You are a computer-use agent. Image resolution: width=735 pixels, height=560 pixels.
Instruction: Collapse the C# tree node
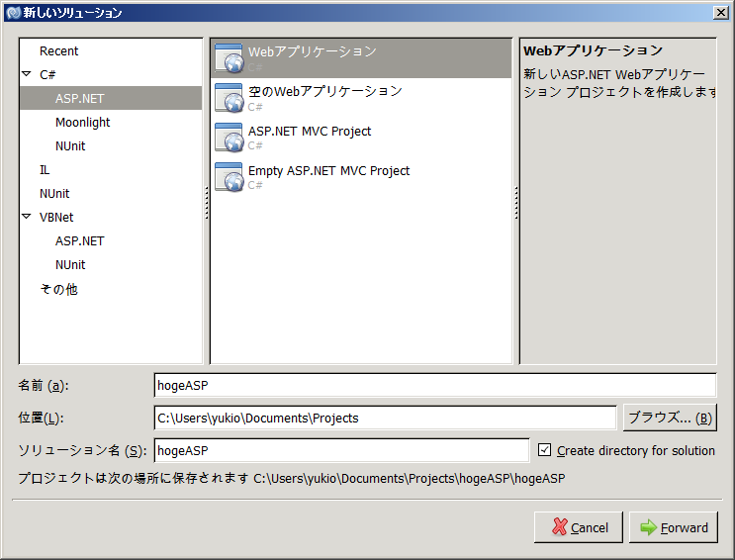27,74
